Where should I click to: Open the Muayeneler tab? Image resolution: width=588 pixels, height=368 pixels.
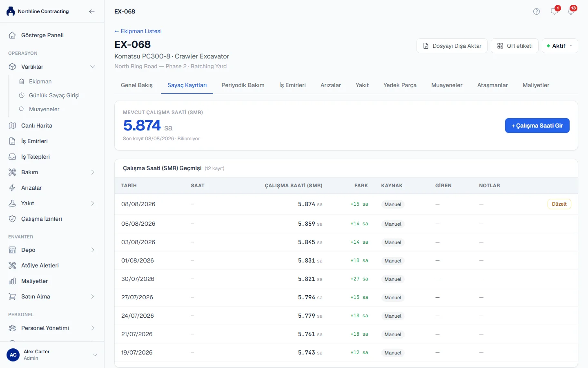click(x=447, y=85)
